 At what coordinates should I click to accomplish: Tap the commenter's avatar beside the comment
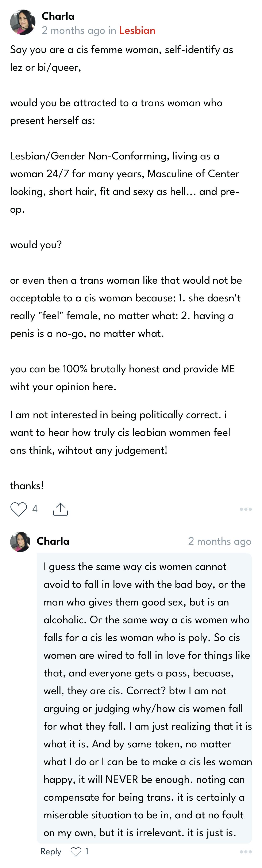pyautogui.click(x=20, y=542)
